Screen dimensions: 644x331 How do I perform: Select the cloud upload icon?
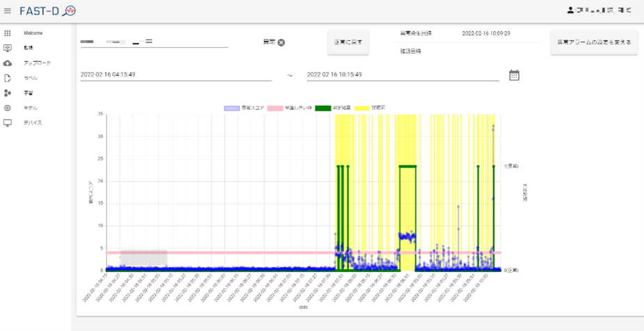point(8,63)
